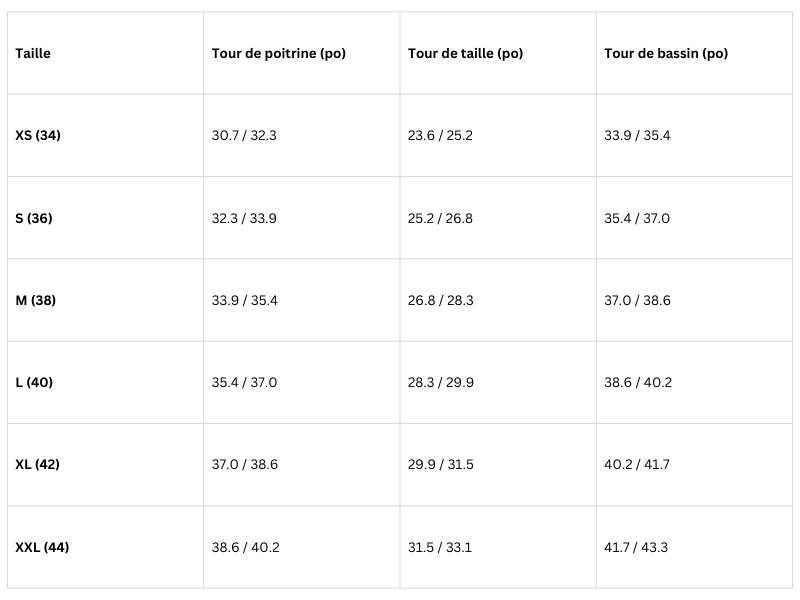Click the Taille column header
This screenshot has height=600, width=800.
click(33, 54)
